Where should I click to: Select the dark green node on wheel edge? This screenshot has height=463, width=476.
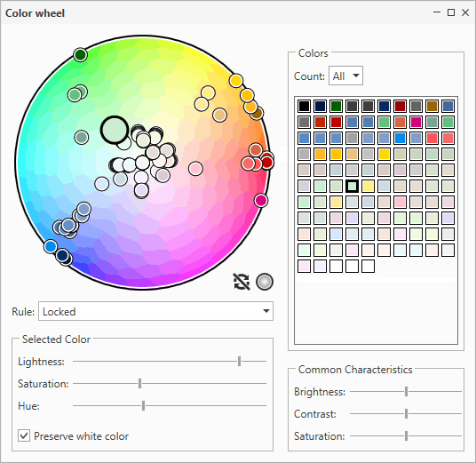tap(81, 55)
